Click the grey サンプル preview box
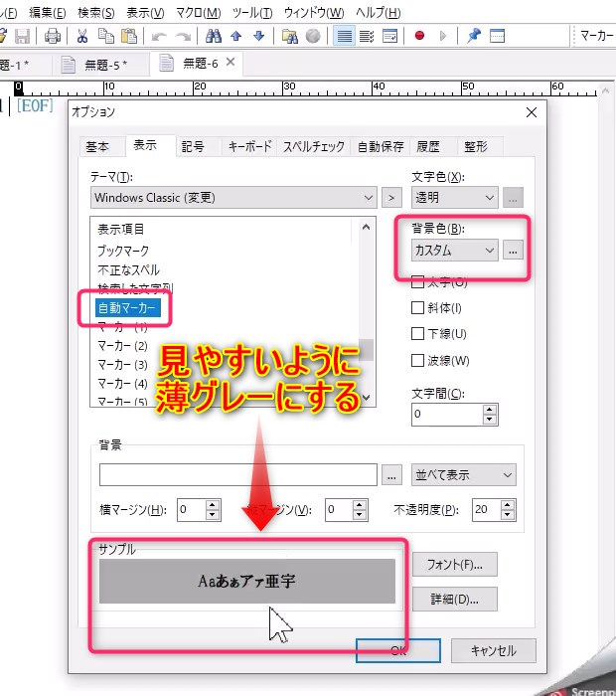 coord(247,581)
